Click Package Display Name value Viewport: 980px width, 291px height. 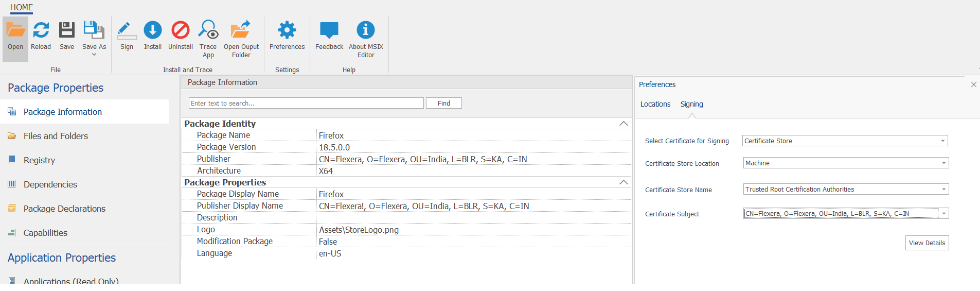474,194
